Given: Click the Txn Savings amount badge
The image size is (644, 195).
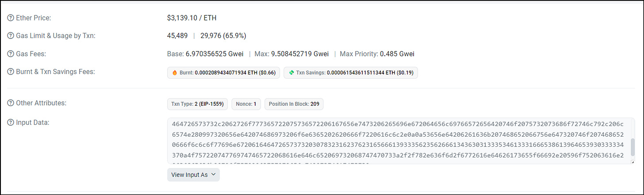Looking at the screenshot, I should click(351, 73).
